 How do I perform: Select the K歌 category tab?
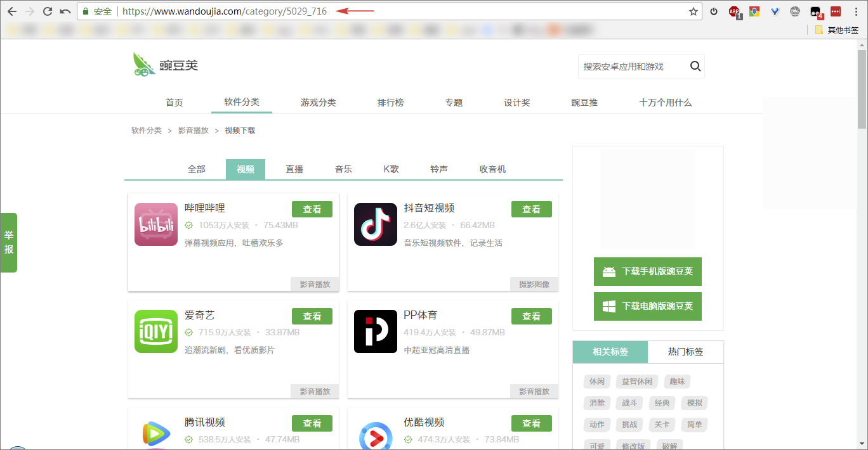tap(391, 169)
